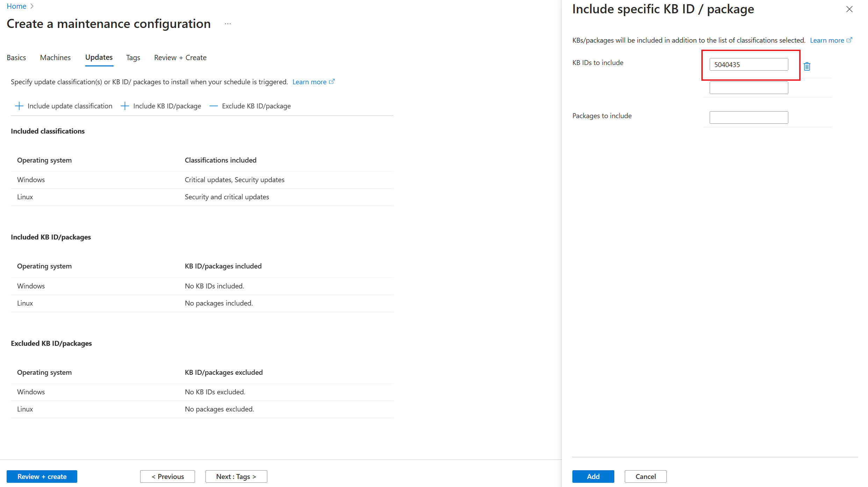Click the ellipsis next to page title

[228, 24]
